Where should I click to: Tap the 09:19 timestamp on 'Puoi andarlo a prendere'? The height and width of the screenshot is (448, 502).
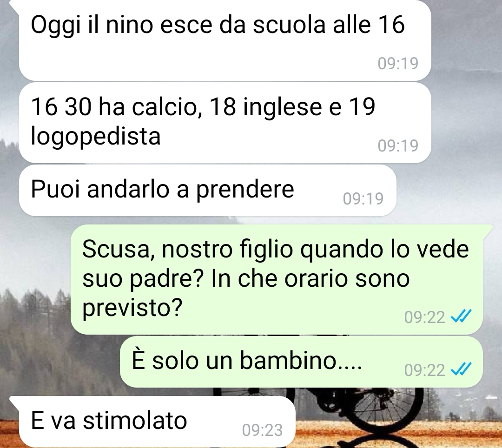363,198
